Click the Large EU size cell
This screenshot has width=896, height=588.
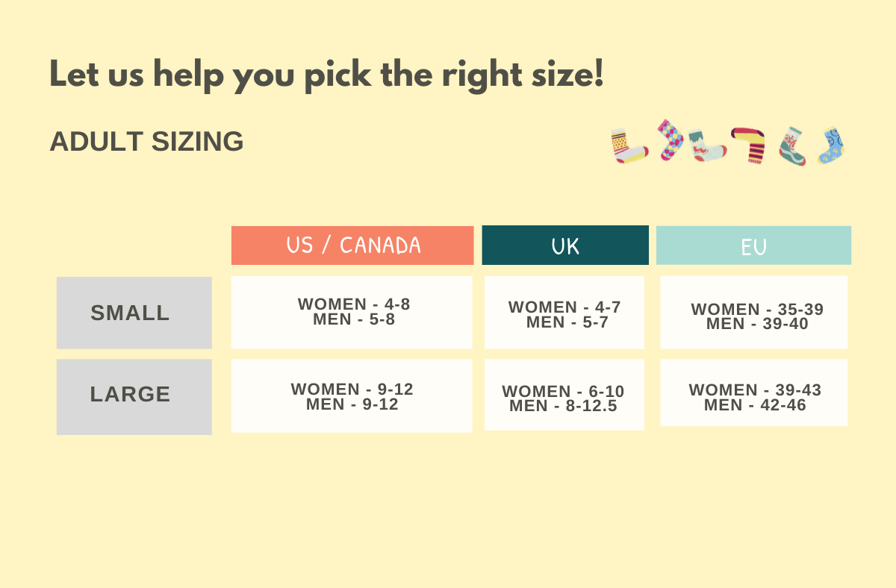click(x=753, y=392)
